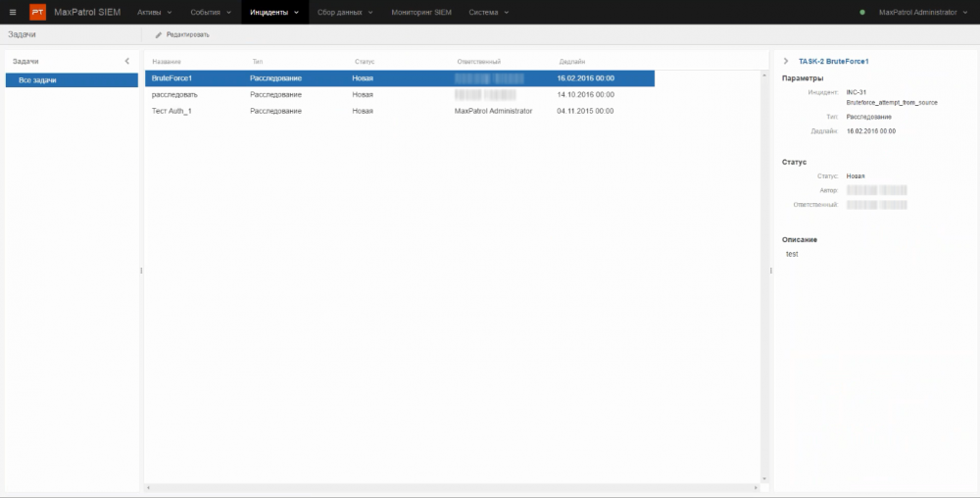Image resolution: width=980 pixels, height=498 pixels.
Task: Select the расследовать task row
Action: click(x=400, y=94)
